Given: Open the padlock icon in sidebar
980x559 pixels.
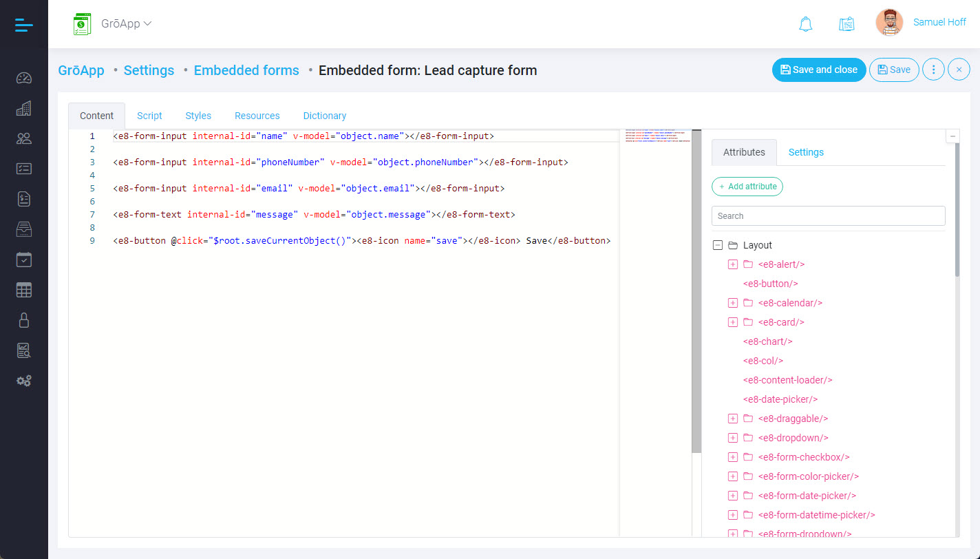Looking at the screenshot, I should (x=24, y=320).
